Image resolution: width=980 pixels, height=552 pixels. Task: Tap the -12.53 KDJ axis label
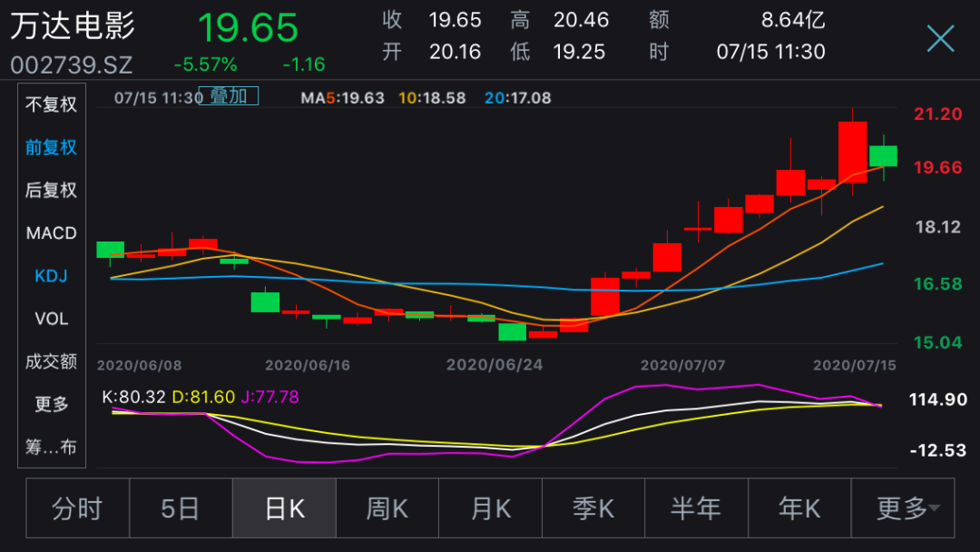(x=937, y=450)
